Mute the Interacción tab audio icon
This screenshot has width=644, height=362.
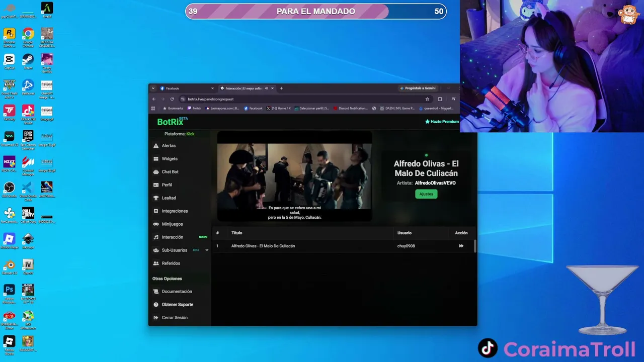266,88
